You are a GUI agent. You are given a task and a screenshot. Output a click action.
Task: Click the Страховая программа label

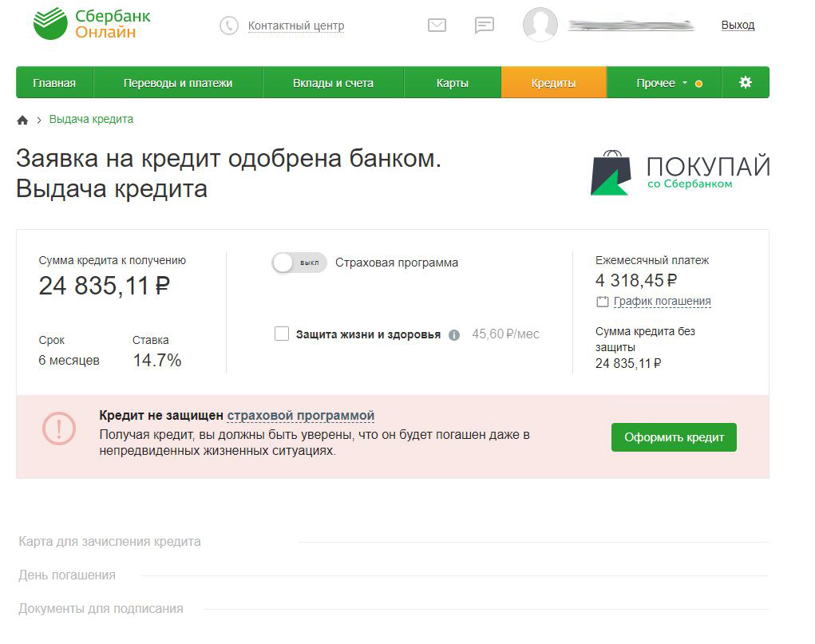click(397, 263)
